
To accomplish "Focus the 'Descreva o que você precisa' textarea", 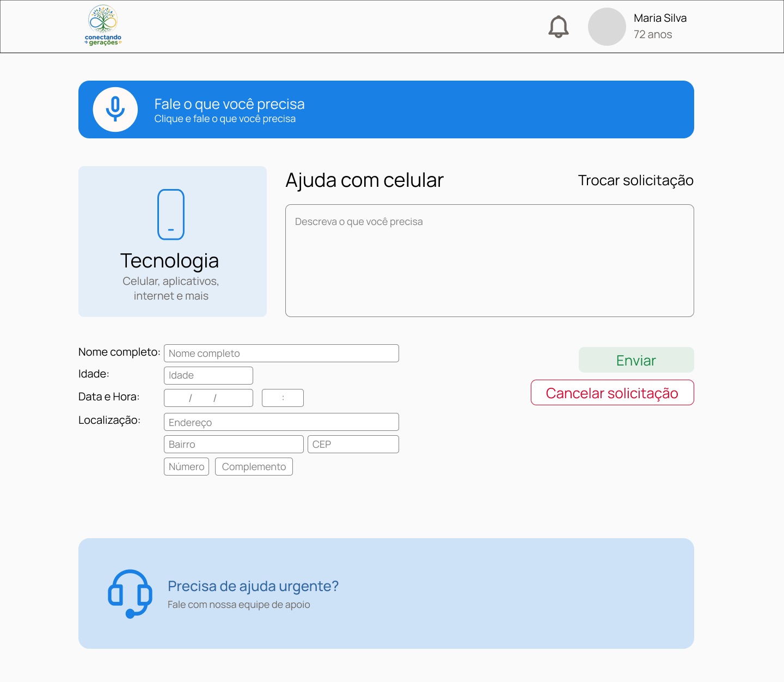I will pos(489,260).
